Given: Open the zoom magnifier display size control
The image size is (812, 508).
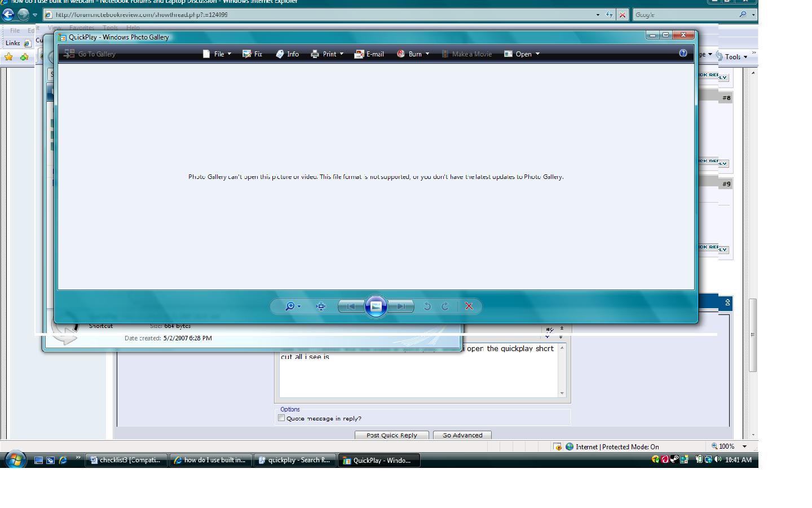Looking at the screenshot, I should [293, 306].
